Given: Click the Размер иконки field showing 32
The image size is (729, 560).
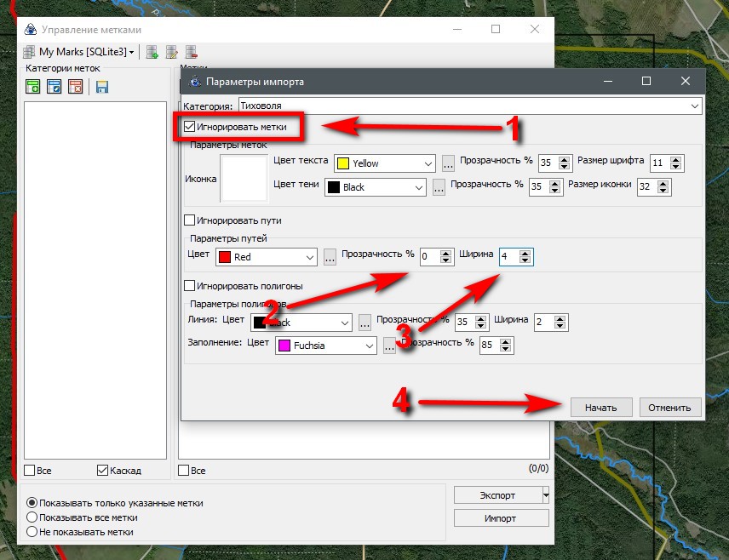Looking at the screenshot, I should coord(648,187).
